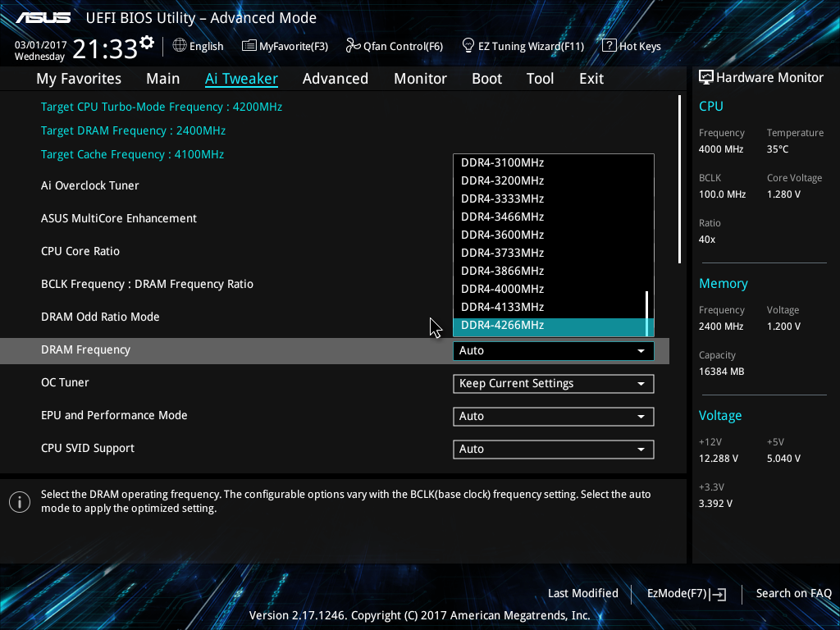This screenshot has width=840, height=630.
Task: Switch to EzMode(F7)
Action: tap(687, 594)
